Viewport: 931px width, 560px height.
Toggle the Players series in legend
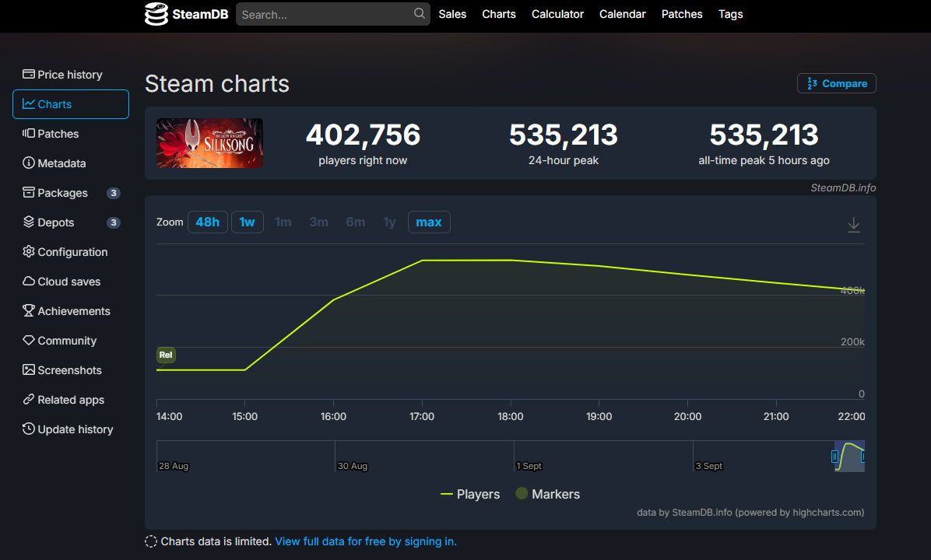470,494
